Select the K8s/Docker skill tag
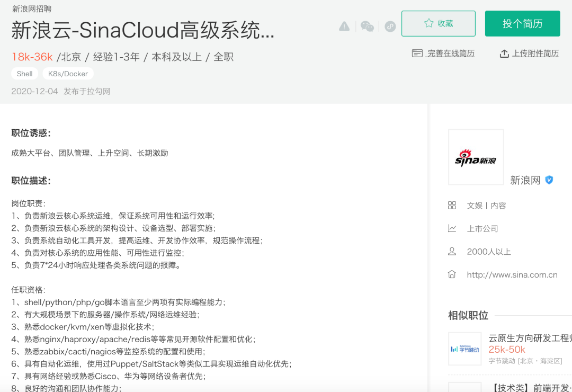 click(68, 74)
